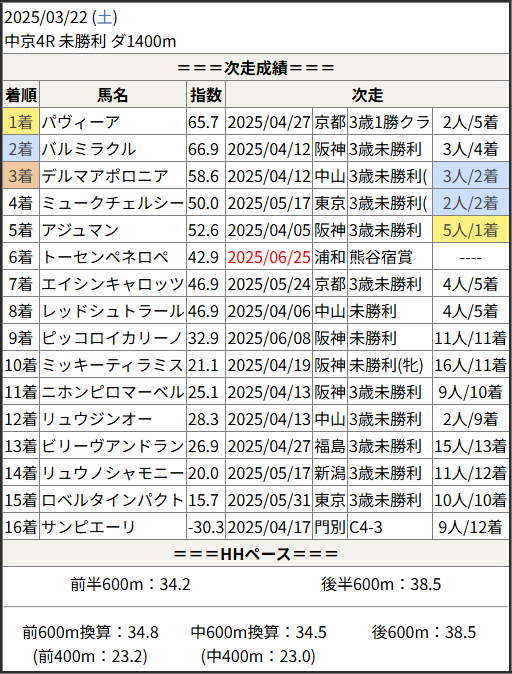Click the yellow 1着 rank cell
This screenshot has height=674, width=512.
[x=21, y=122]
